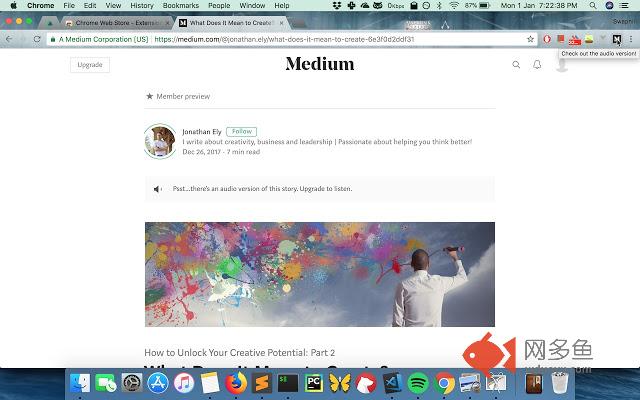Open the Jonathan Ely author name link

(x=202, y=131)
